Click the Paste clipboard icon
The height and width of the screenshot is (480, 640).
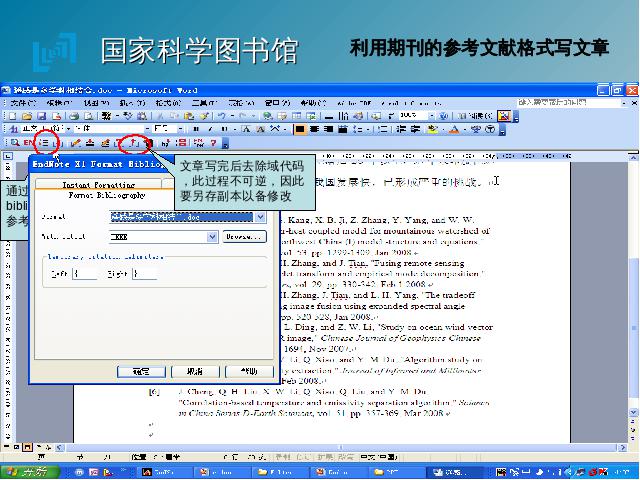(x=189, y=116)
